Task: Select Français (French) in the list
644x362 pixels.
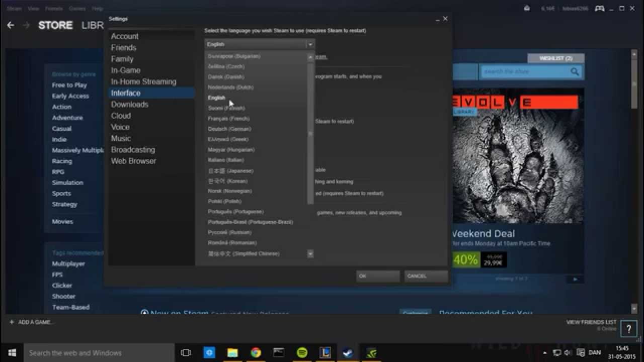Action: pos(228,119)
